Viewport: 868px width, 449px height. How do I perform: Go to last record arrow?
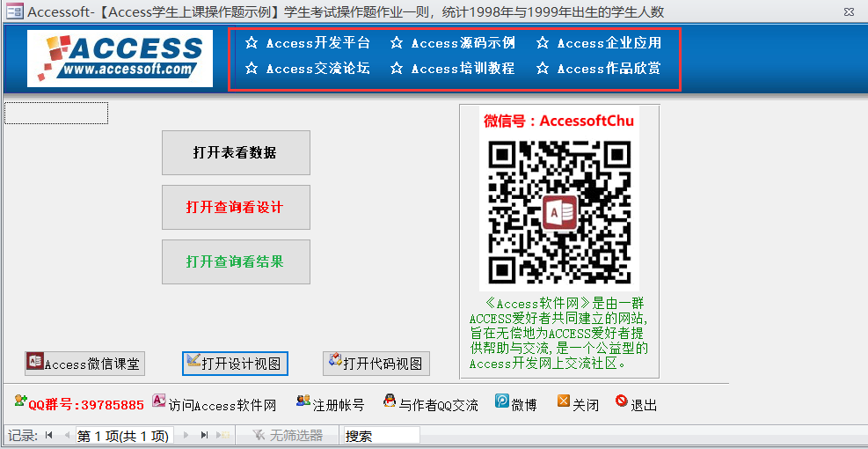coord(204,436)
